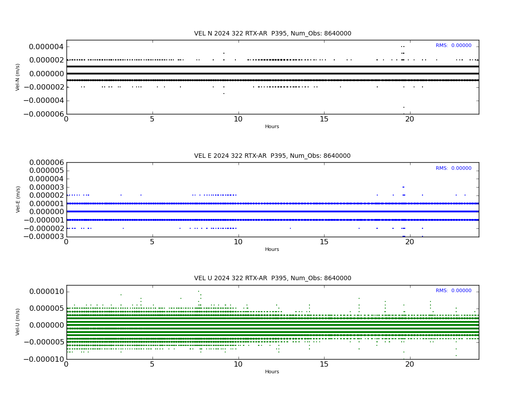Click the VEL E plot title

272,156
